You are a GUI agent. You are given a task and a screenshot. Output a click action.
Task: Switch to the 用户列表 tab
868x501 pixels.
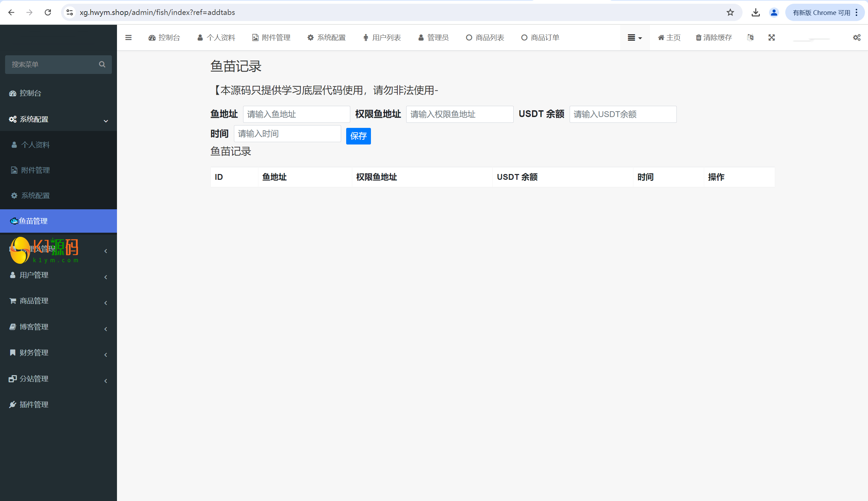(x=382, y=38)
